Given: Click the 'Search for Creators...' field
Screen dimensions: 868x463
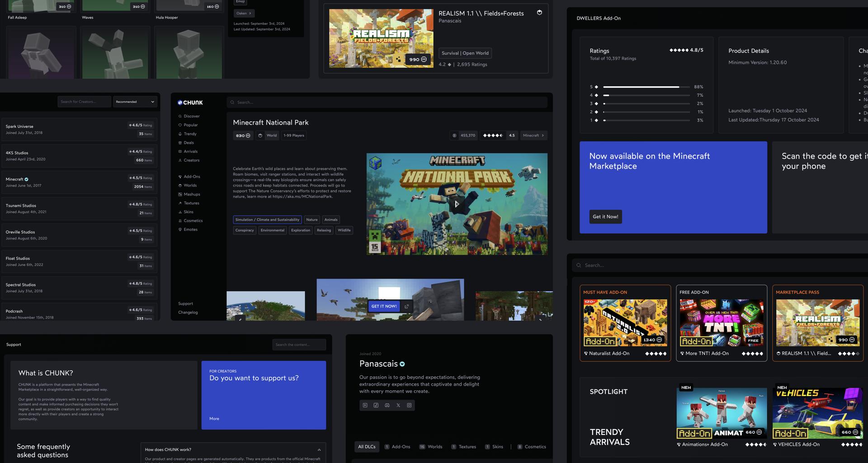Looking at the screenshot, I should point(84,102).
